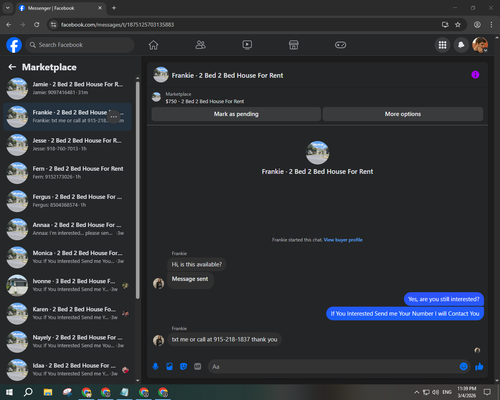
Task: Open the emoji picker in message box
Action: (x=463, y=367)
